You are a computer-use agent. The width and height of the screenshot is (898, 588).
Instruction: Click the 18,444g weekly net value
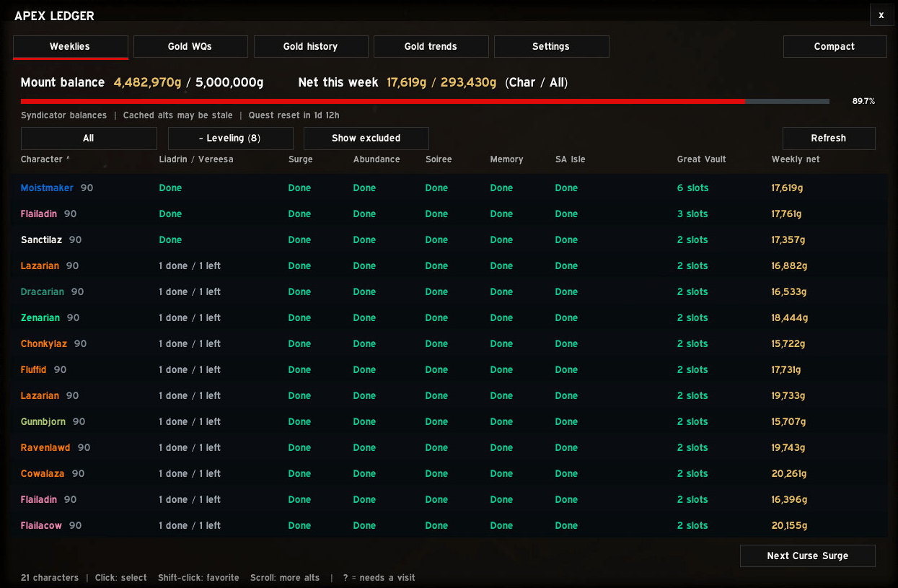coord(789,317)
